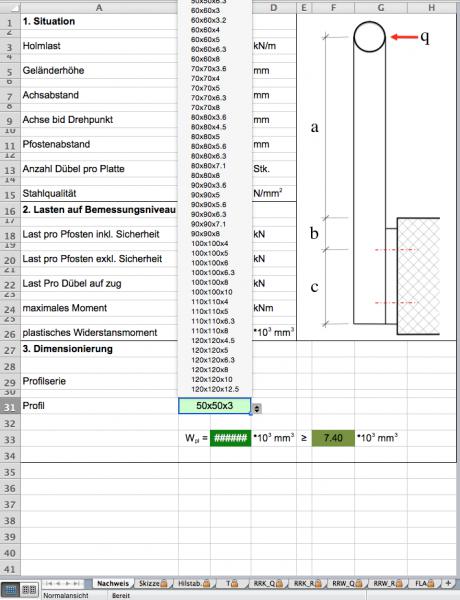Choose 120x120x8 in profile list
This screenshot has width=460, height=600.
click(210, 370)
